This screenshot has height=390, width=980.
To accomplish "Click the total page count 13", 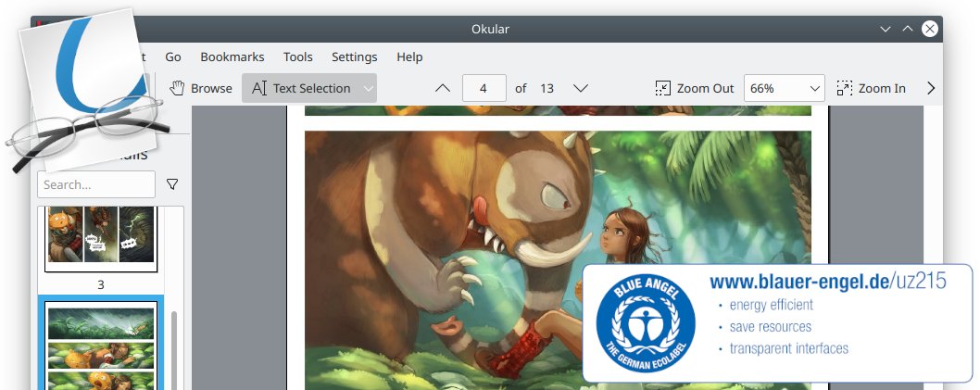I will (x=547, y=88).
